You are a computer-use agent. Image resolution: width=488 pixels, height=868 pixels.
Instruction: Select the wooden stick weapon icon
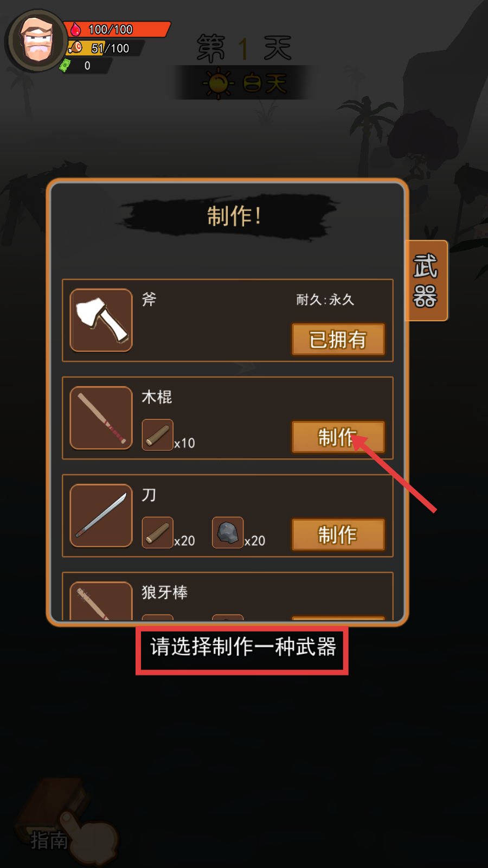pos(101,418)
